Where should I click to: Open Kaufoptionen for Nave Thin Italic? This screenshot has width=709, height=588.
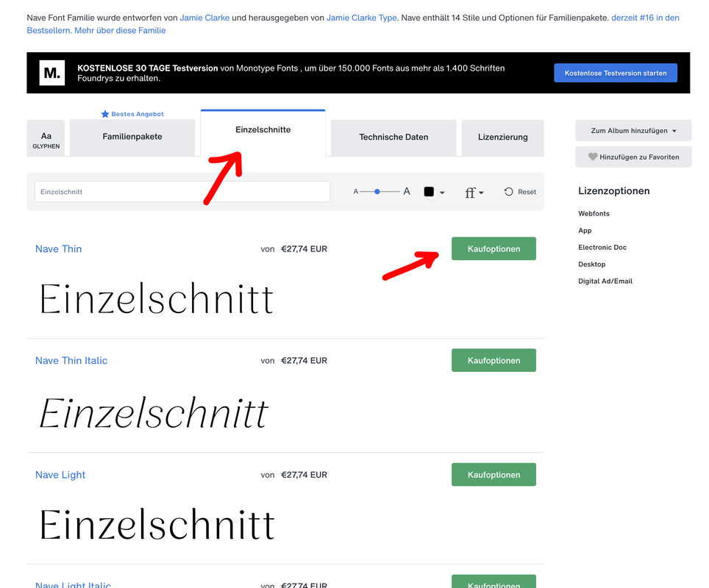[494, 360]
